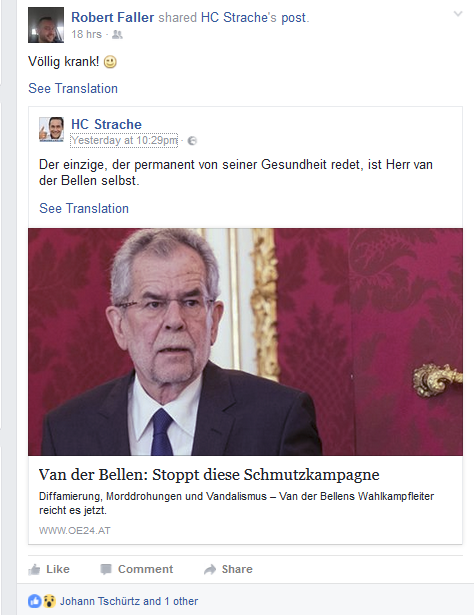Open the post options chevron menu
The image size is (474, 615).
(458, 14)
